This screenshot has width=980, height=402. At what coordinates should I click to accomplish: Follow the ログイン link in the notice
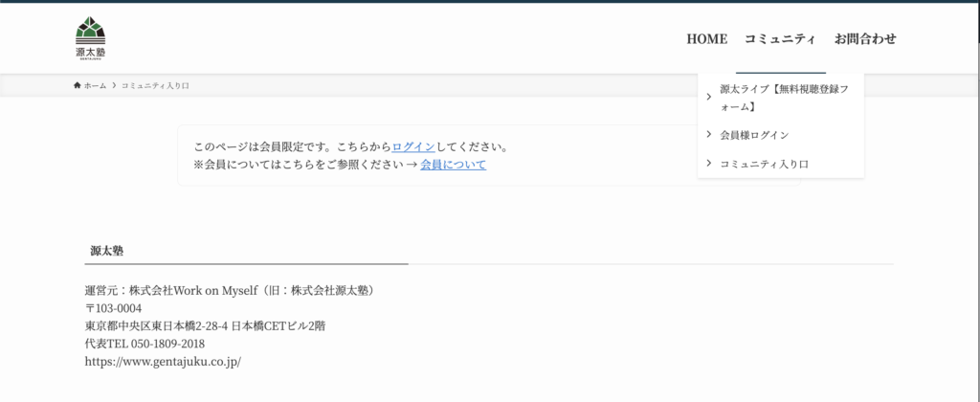[413, 147]
